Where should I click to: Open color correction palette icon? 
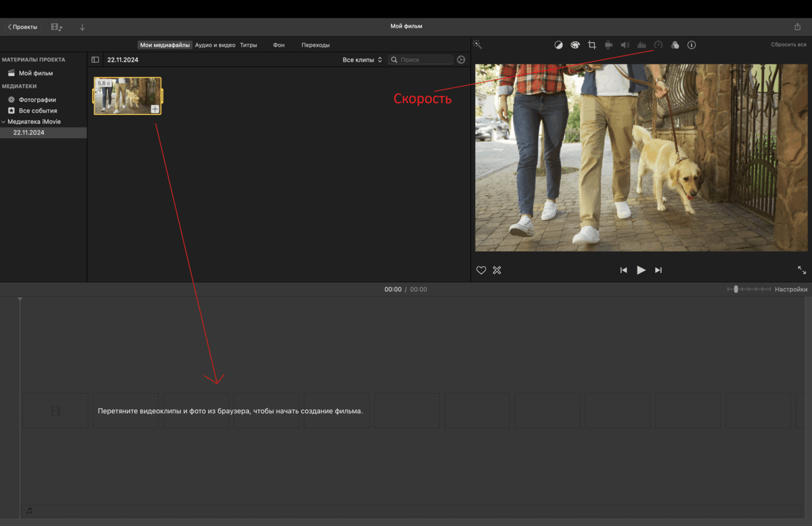point(574,45)
